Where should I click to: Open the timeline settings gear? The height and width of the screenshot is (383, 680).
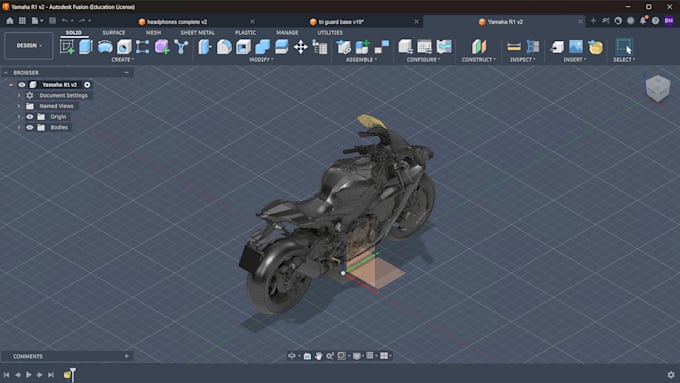point(671,375)
